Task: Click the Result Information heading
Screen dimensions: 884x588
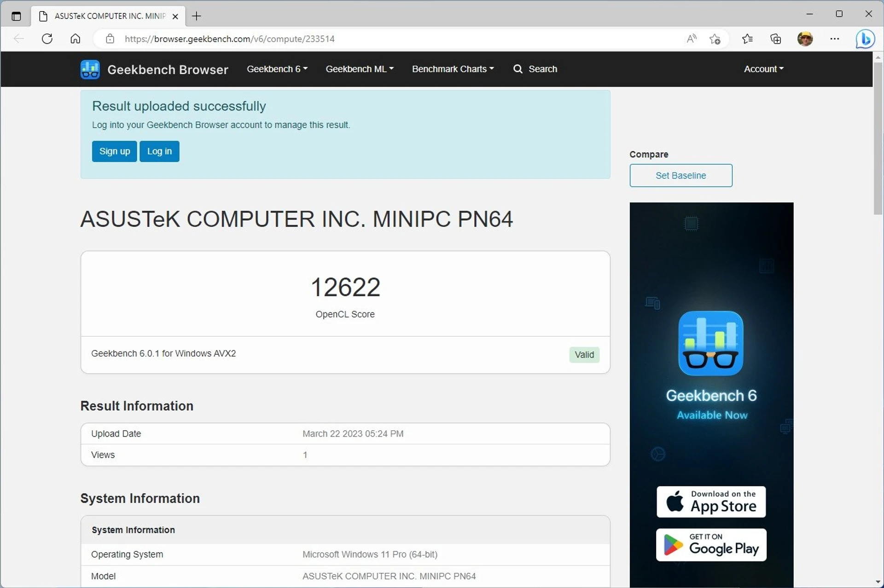Action: click(x=137, y=406)
